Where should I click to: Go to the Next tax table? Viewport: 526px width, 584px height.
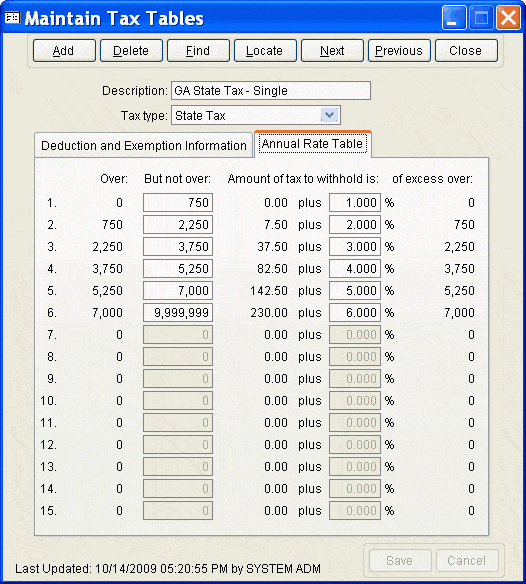(x=332, y=51)
